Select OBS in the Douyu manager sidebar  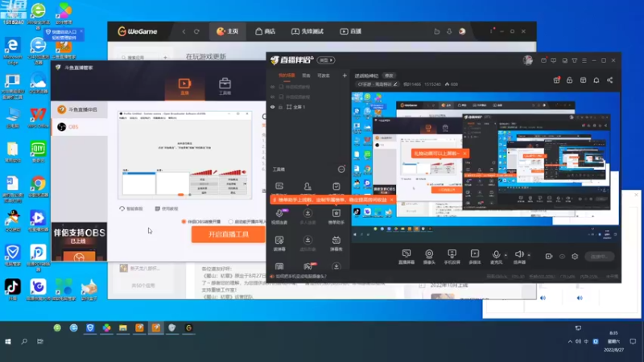79,127
